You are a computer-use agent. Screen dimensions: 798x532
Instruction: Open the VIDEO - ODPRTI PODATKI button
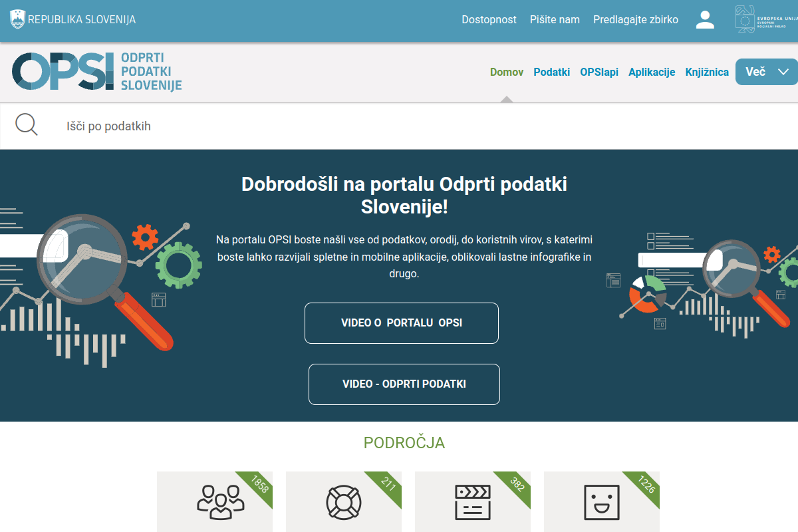[x=404, y=384]
